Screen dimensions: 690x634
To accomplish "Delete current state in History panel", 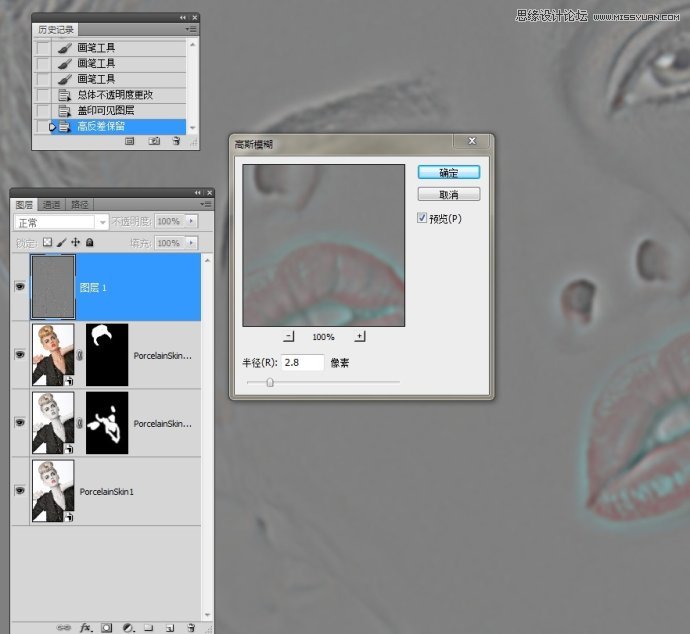I will 176,142.
